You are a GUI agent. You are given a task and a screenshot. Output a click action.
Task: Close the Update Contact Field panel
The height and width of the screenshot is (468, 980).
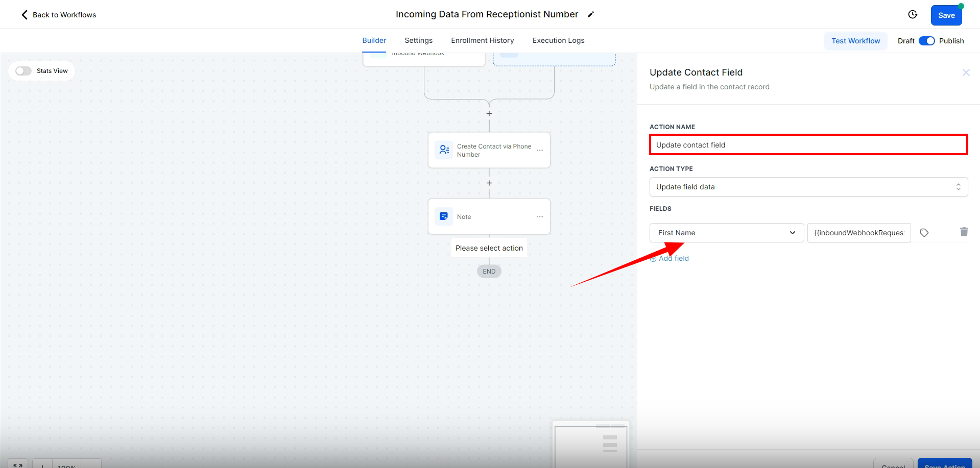[x=966, y=72]
